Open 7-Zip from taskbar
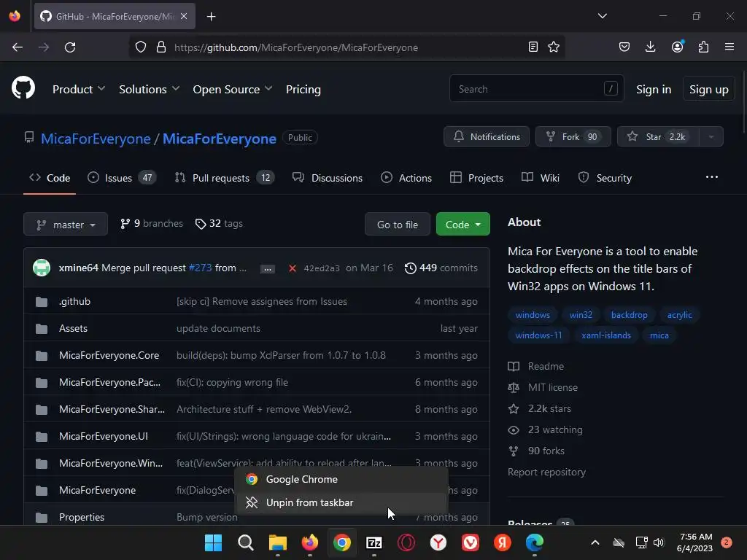The image size is (747, 560). click(x=374, y=542)
